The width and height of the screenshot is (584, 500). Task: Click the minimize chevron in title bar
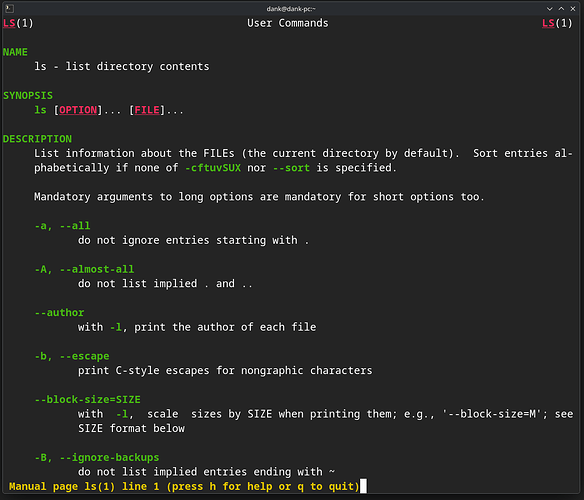point(550,9)
